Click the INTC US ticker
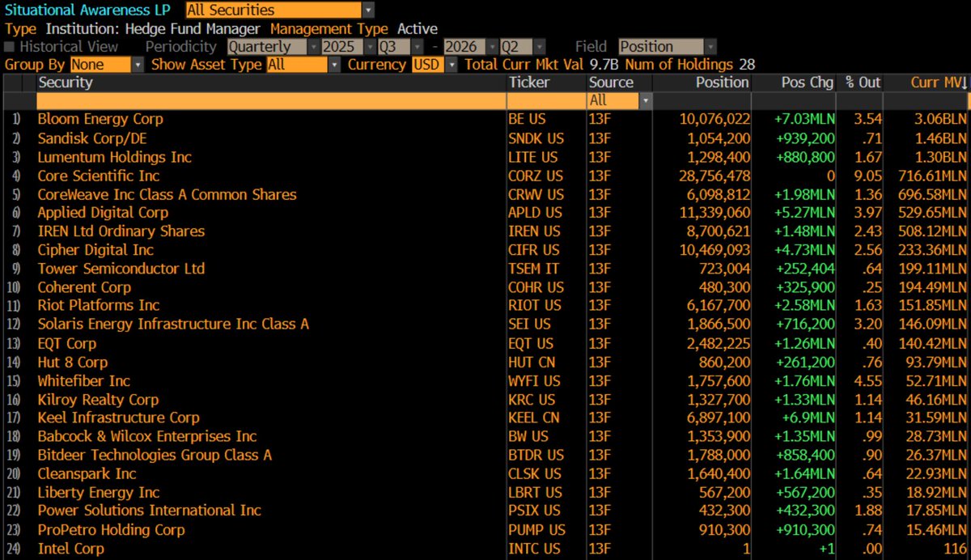This screenshot has width=971, height=560. [x=534, y=548]
